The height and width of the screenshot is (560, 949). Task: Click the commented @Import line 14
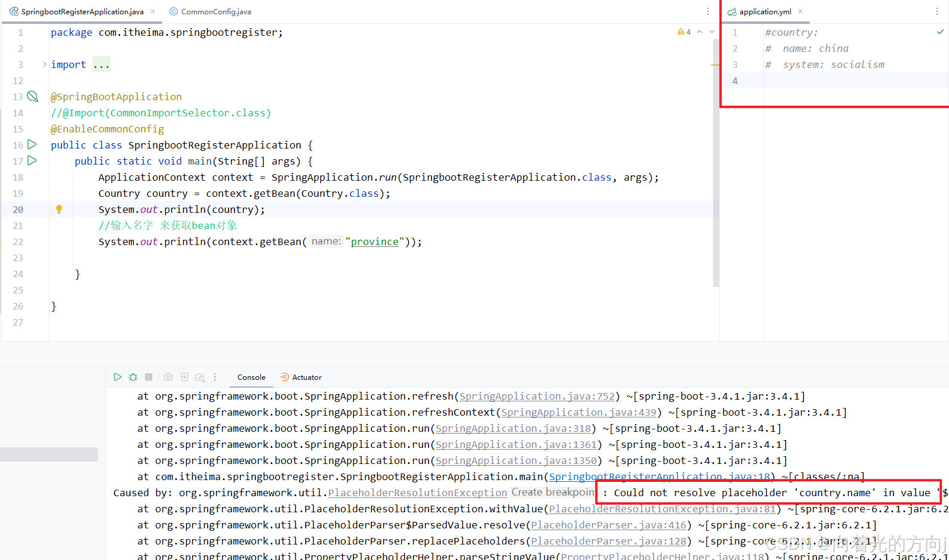(161, 113)
